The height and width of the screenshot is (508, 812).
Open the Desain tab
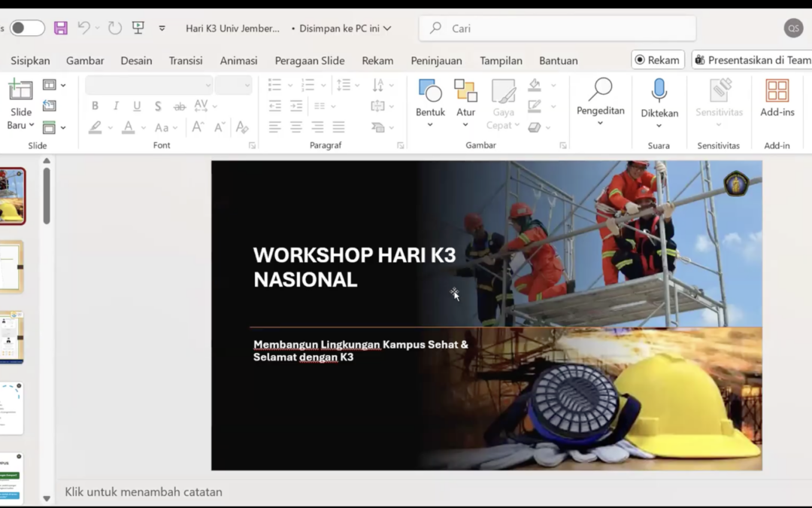click(136, 60)
